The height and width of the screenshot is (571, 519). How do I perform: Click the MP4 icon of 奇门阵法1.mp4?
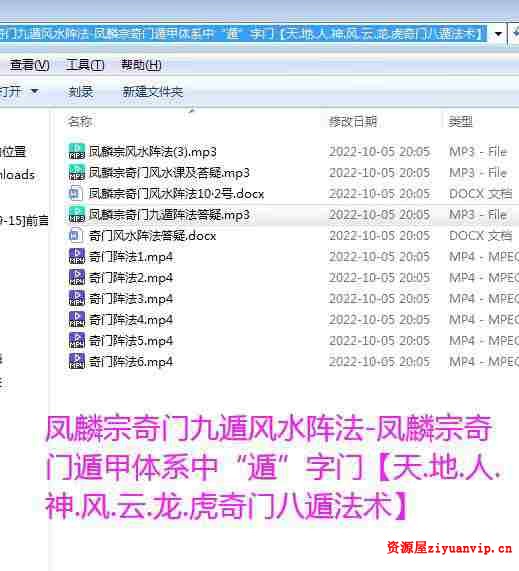(x=77, y=256)
